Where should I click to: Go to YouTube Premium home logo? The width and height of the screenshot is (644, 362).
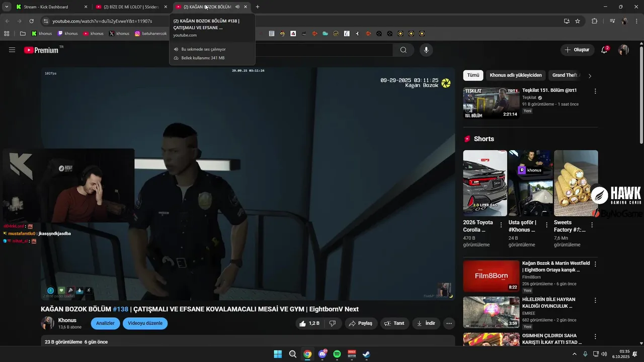point(41,50)
